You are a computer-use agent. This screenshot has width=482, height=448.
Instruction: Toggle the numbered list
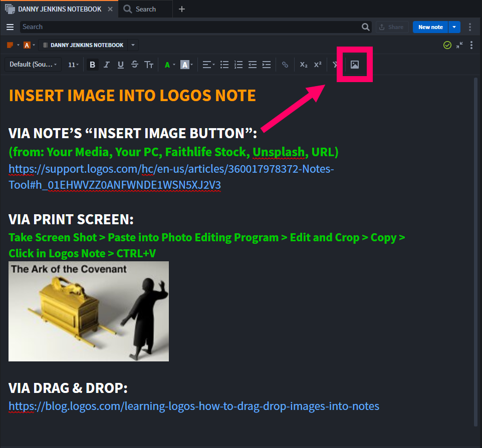coord(238,65)
